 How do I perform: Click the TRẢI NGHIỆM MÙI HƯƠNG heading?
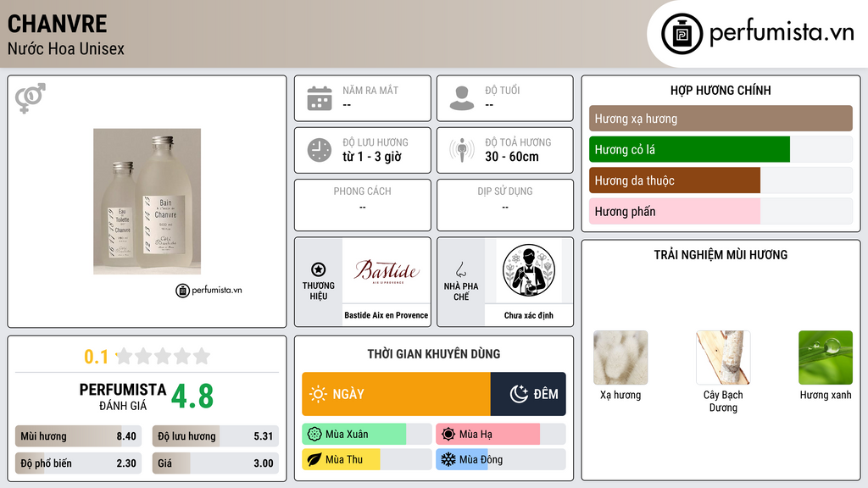pyautogui.click(x=721, y=255)
